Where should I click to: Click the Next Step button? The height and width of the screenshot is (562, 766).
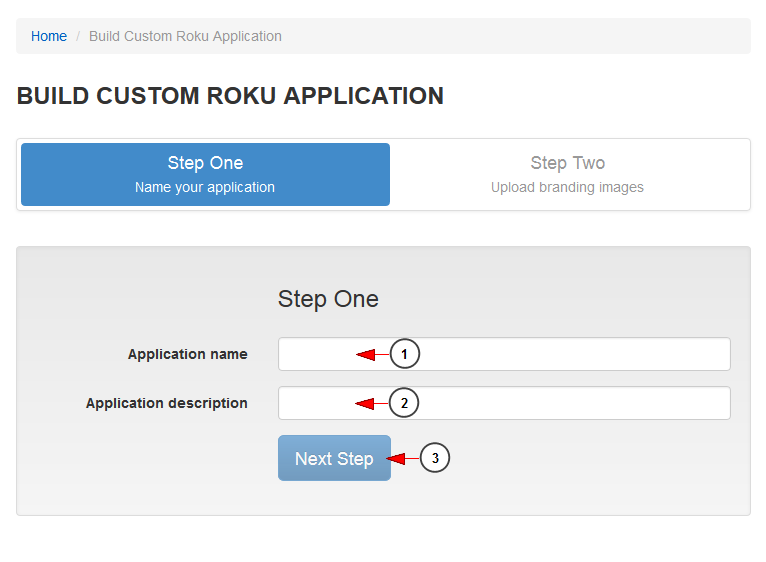point(334,458)
